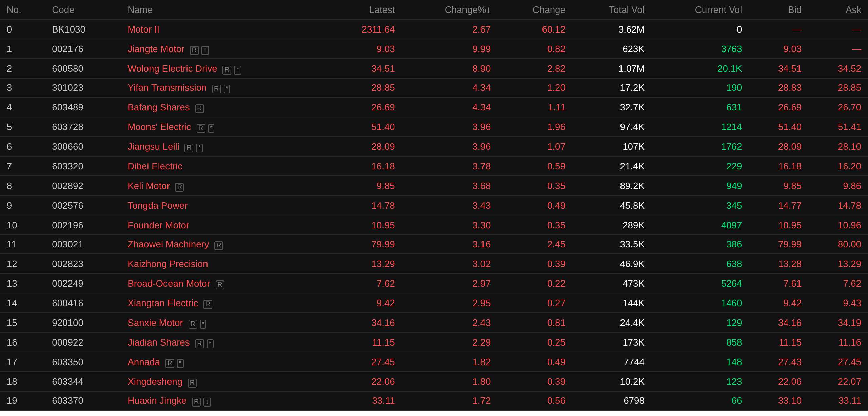This screenshot has width=868, height=416.
Task: Open the Motor II sector name
Action: pos(143,29)
